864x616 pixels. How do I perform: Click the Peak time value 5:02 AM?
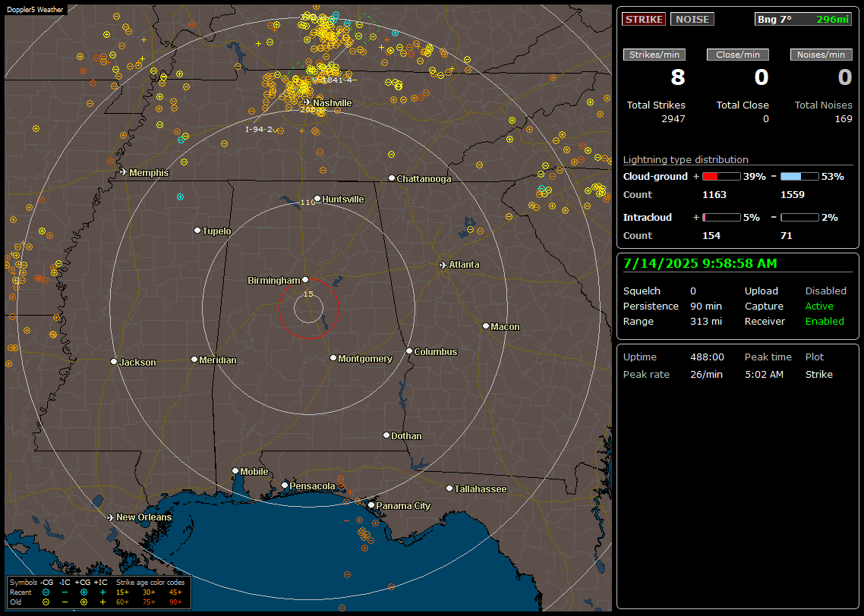pos(764,374)
